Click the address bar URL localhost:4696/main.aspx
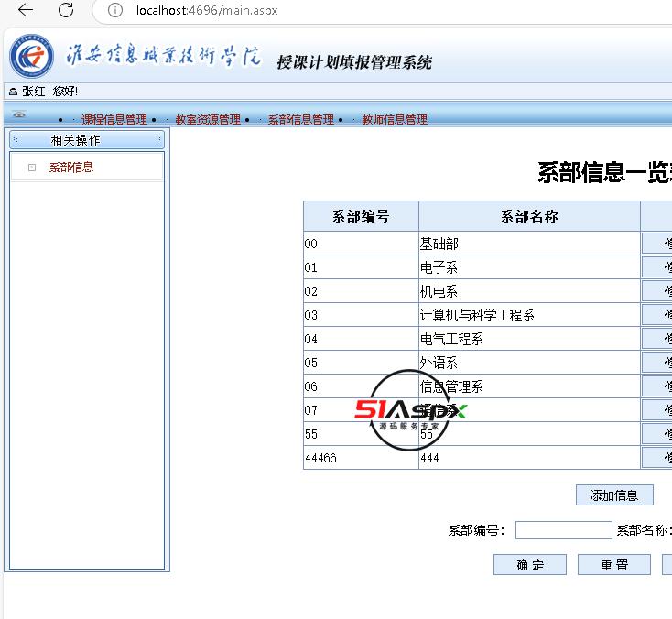672x619 pixels. click(207, 10)
